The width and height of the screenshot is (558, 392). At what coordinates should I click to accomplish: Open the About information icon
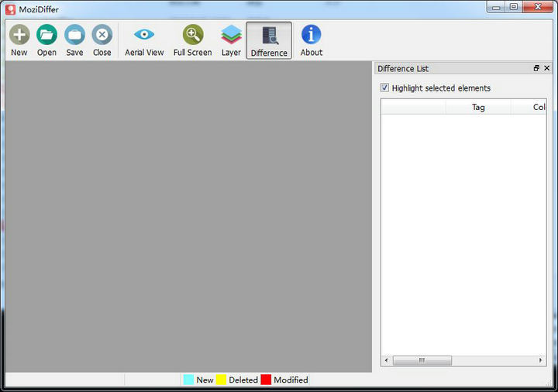click(312, 36)
